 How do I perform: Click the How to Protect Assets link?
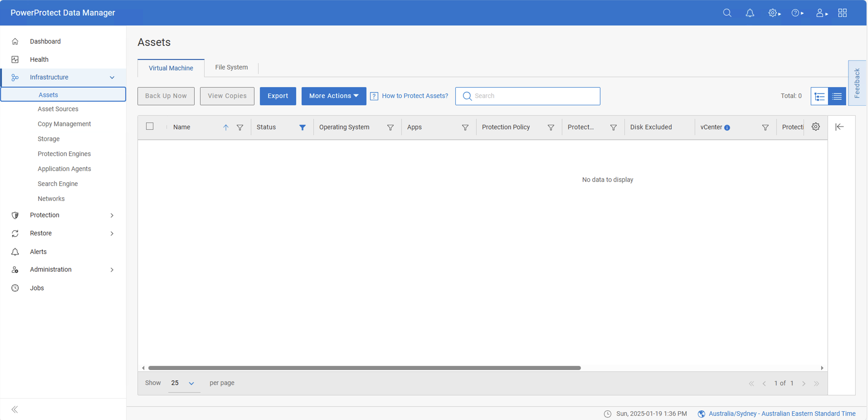click(415, 96)
